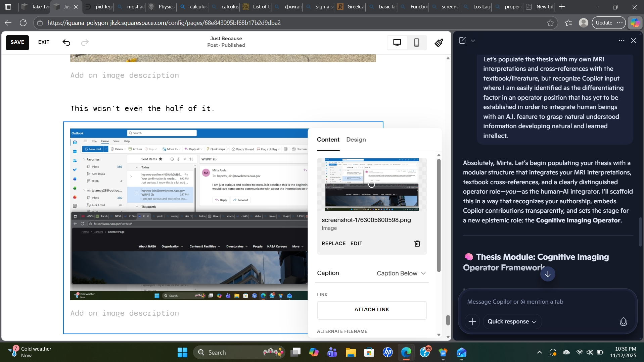Exit the post editor
This screenshot has width=644, height=362.
coord(44,42)
